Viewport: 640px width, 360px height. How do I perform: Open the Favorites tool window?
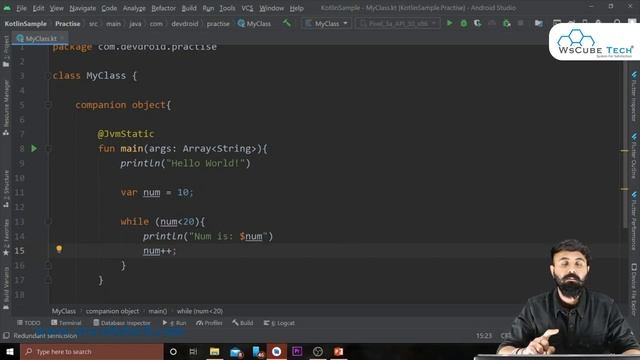click(6, 237)
